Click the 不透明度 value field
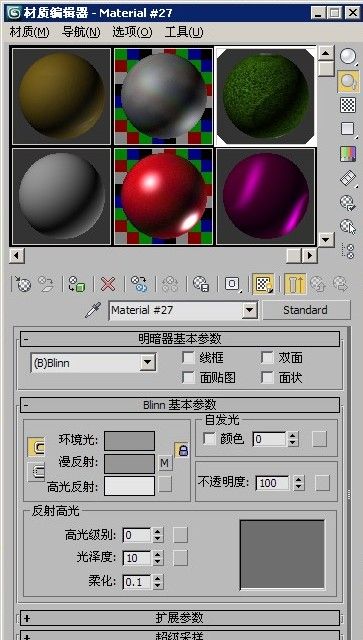 (x=272, y=483)
